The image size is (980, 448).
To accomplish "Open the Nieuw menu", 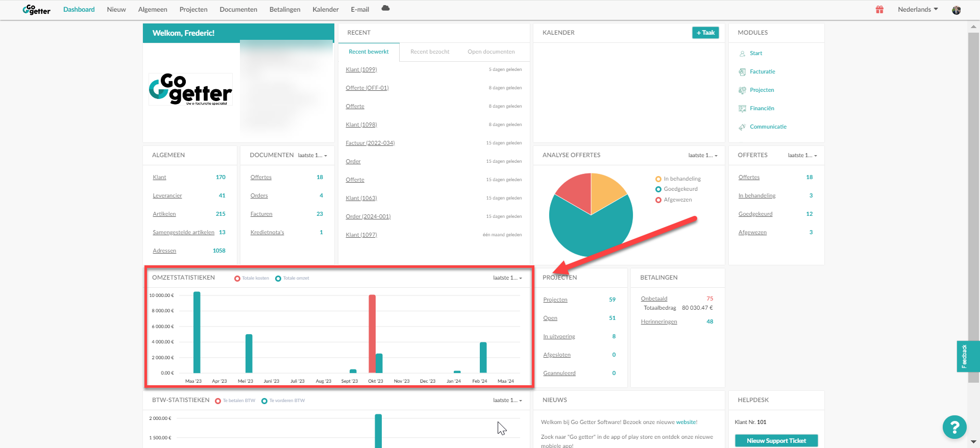I will click(x=116, y=9).
